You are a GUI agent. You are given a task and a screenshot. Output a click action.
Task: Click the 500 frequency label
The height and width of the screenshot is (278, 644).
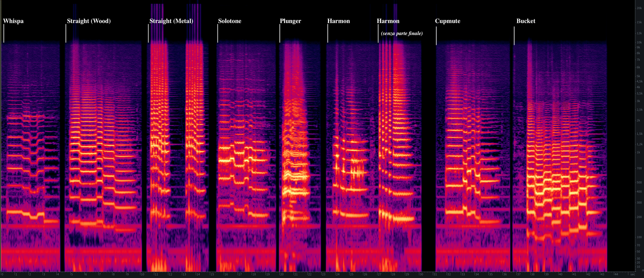(x=639, y=183)
